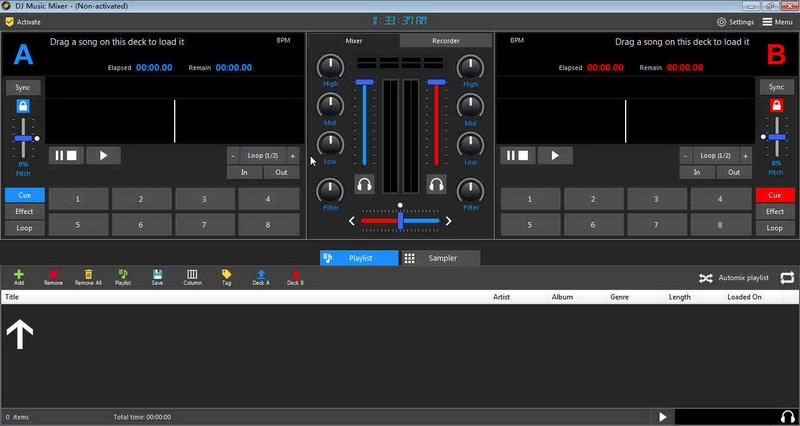This screenshot has height=426, width=800.
Task: Toggle the repeat playlist icon
Action: pos(787,278)
